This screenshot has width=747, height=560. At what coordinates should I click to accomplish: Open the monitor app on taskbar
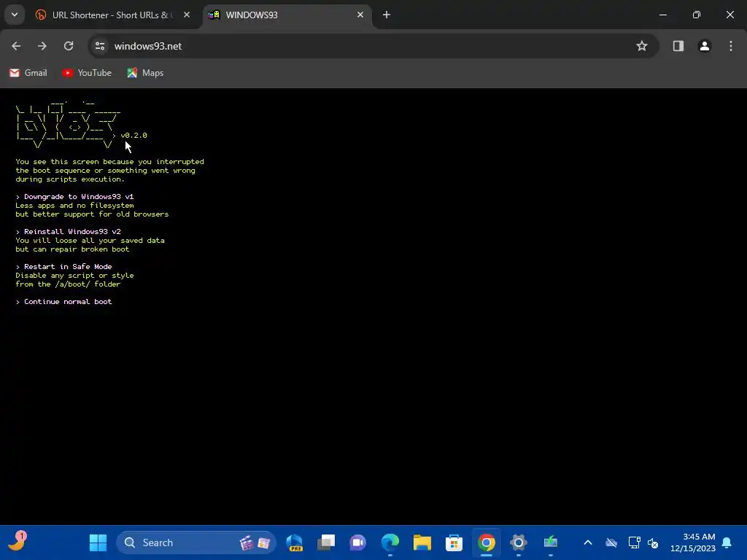550,542
